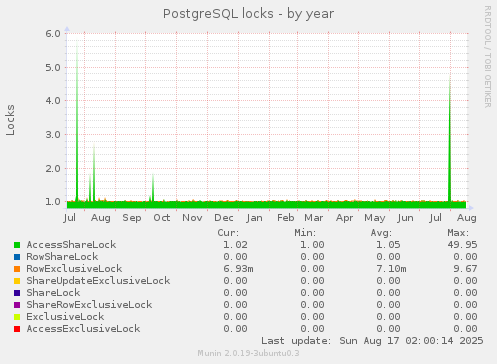Click the 'Cur:' column header
The width and height of the screenshot is (497, 364).
coord(228,233)
